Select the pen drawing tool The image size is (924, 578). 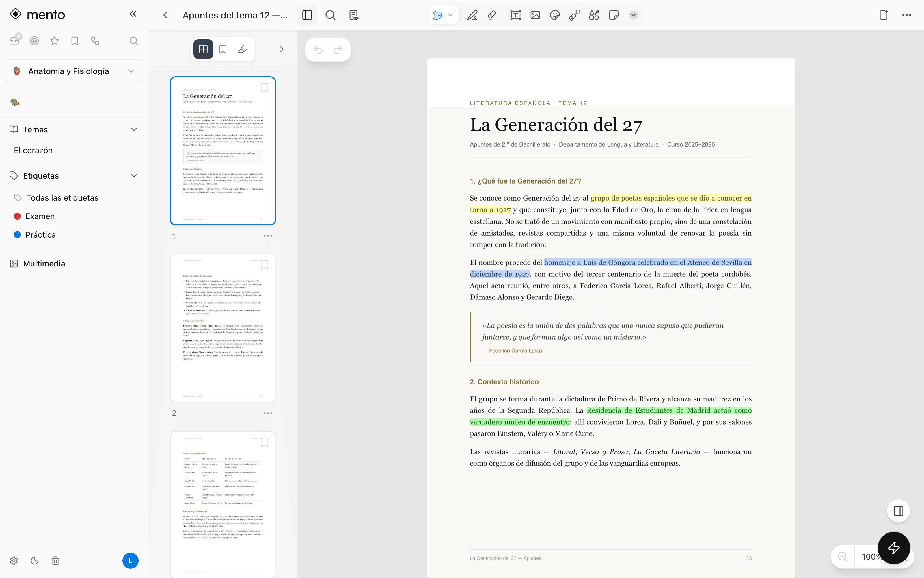[x=472, y=15]
